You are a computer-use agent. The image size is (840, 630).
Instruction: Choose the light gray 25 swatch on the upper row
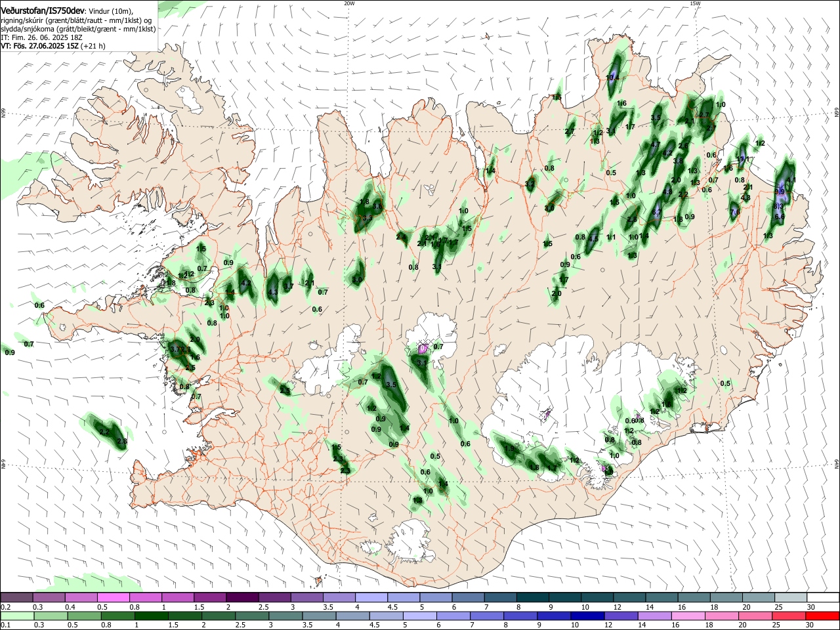tap(791, 598)
